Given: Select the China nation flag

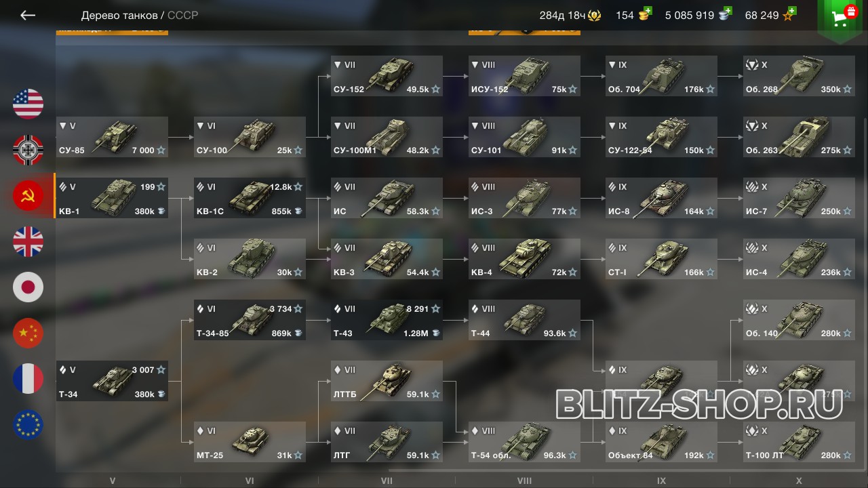Looking at the screenshot, I should 28,333.
